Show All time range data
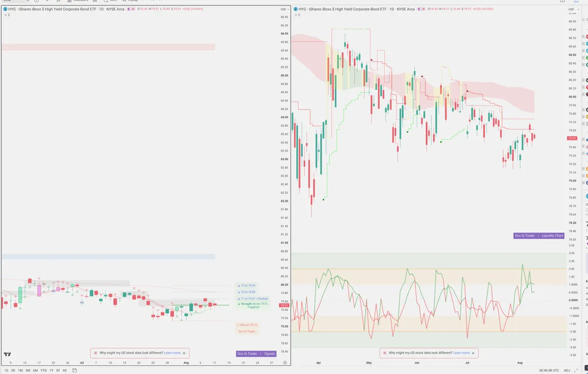The height and width of the screenshot is (374, 588). click(x=64, y=370)
